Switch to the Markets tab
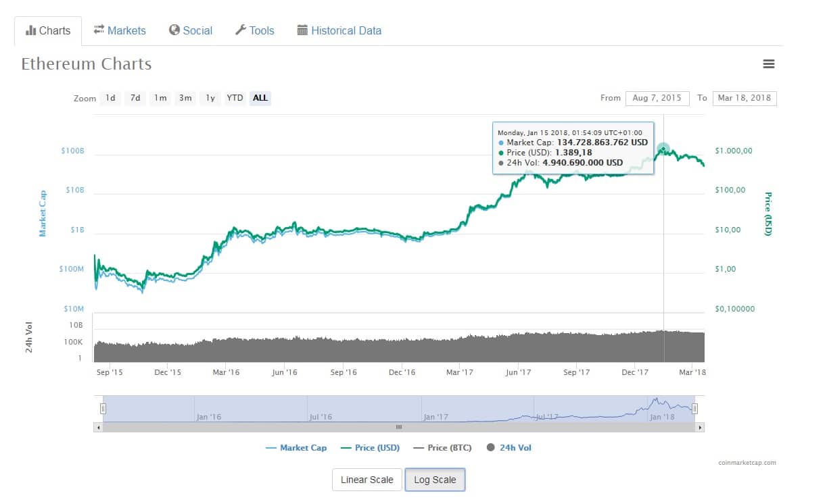 pos(120,30)
